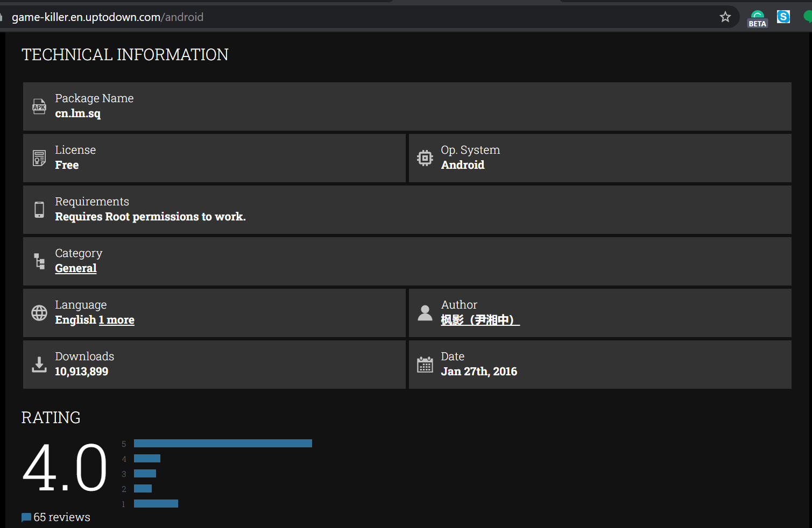Click the License certificate icon
The width and height of the screenshot is (812, 528).
[39, 158]
